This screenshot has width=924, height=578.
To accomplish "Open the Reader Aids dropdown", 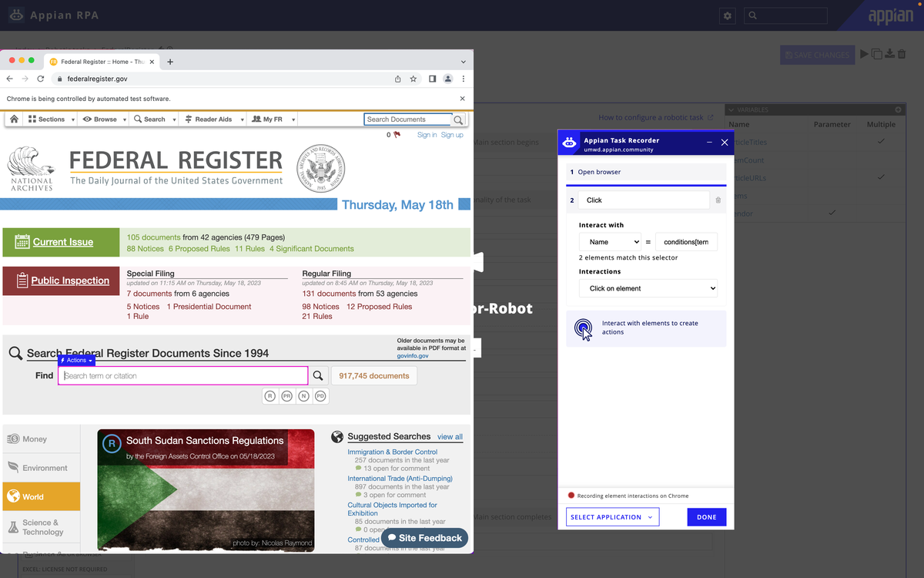I will tap(213, 119).
